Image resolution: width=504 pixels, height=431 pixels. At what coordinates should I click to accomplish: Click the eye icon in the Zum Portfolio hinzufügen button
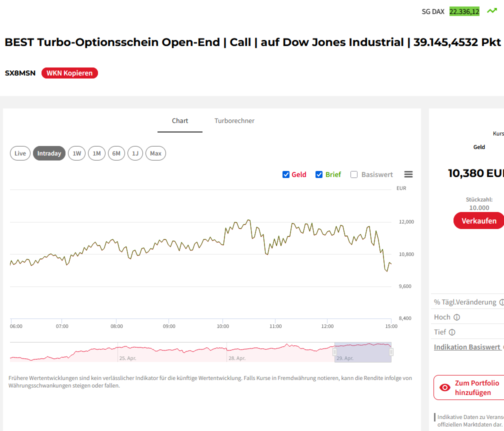click(445, 387)
